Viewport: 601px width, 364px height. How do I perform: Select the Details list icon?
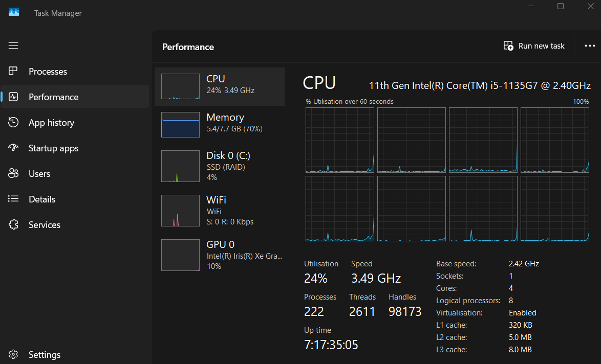(x=13, y=199)
